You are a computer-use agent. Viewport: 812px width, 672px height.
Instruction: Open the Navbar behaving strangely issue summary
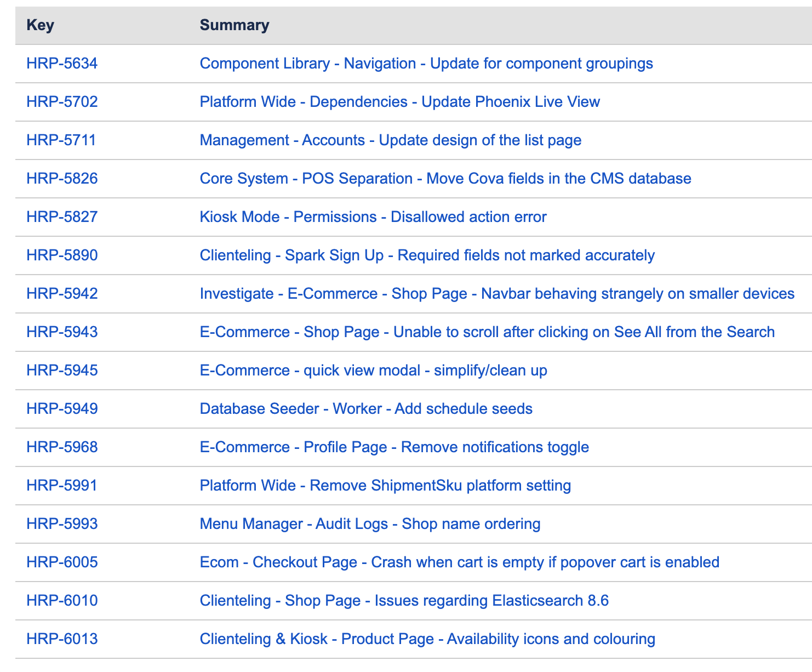click(496, 294)
